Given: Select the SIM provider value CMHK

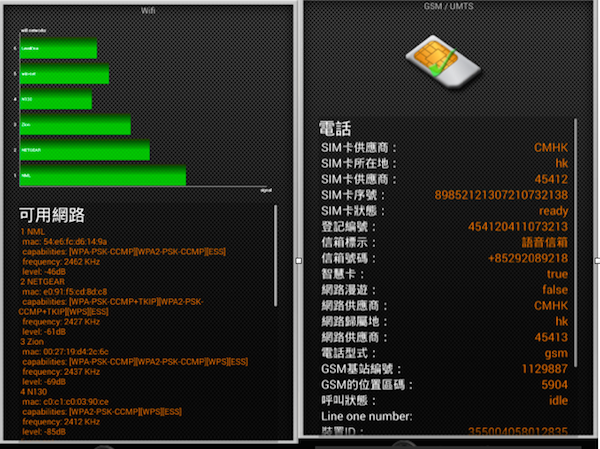Looking at the screenshot, I should click(551, 147).
